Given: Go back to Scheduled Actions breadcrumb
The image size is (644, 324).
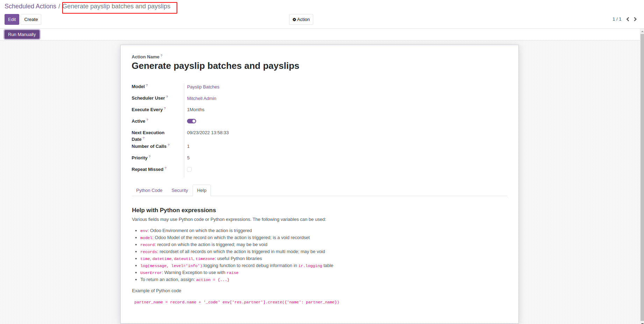Looking at the screenshot, I should [30, 6].
